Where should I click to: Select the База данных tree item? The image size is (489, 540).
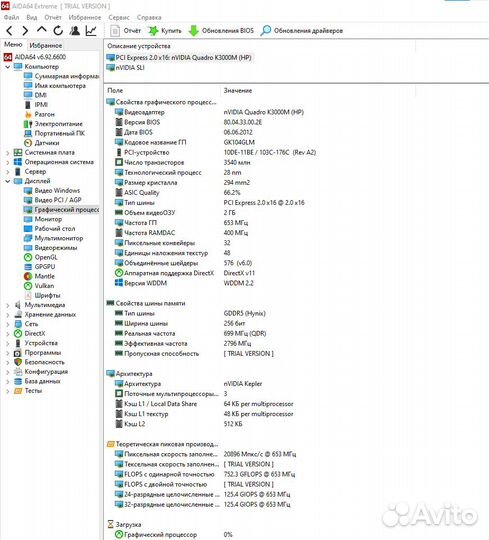pyautogui.click(x=37, y=381)
